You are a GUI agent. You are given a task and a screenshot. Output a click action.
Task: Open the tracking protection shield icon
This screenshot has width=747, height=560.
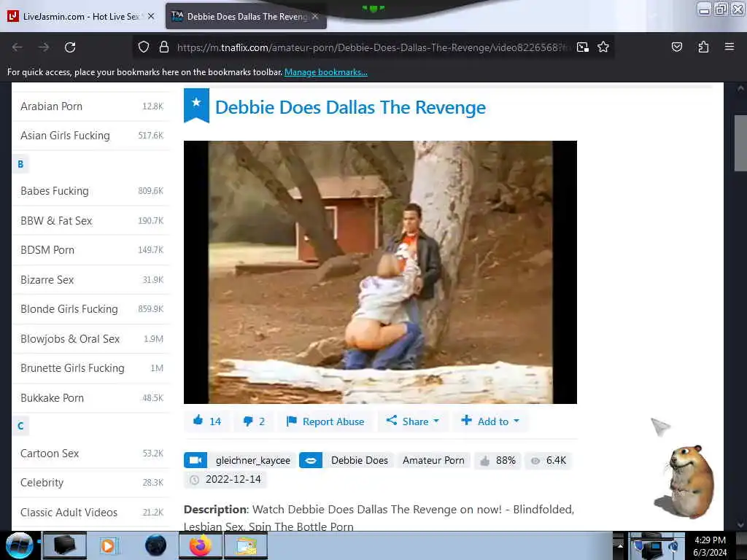pyautogui.click(x=144, y=47)
